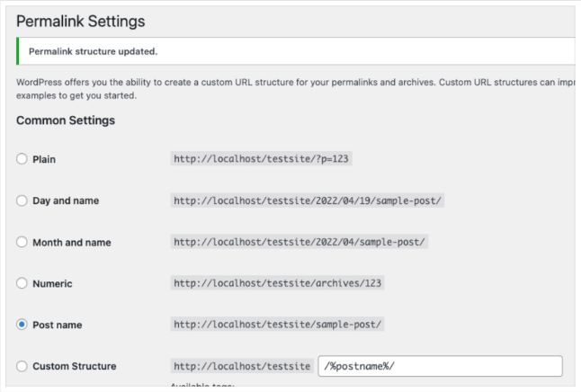The width and height of the screenshot is (581, 392).
Task: Choose the Day and name radio button
Action: click(x=22, y=200)
